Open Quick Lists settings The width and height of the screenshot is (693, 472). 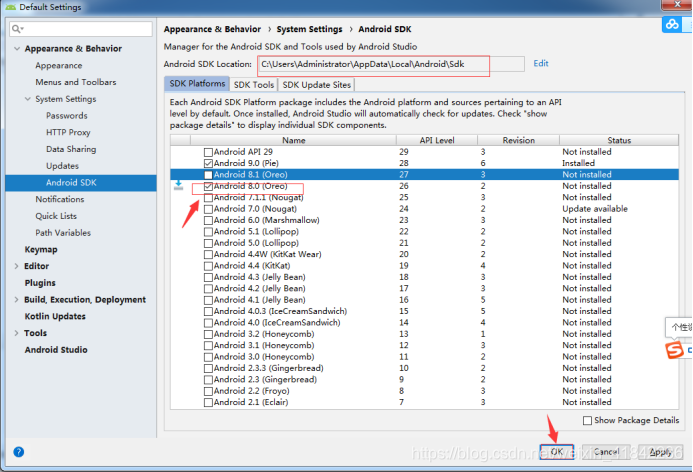click(x=56, y=216)
